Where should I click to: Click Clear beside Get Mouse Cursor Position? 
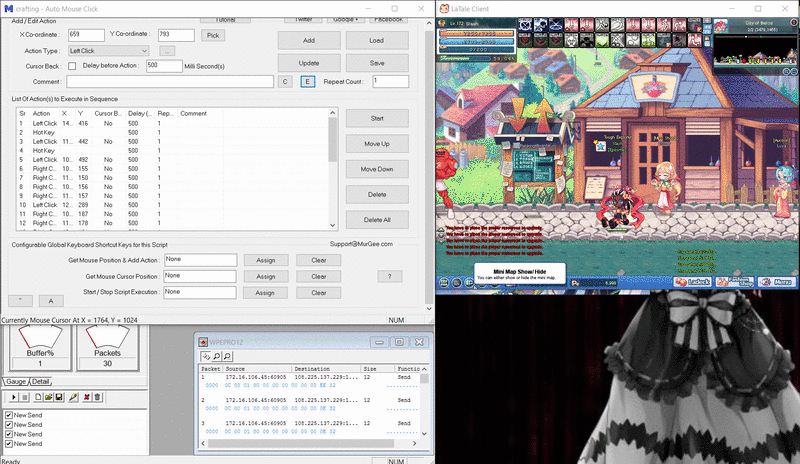click(319, 277)
